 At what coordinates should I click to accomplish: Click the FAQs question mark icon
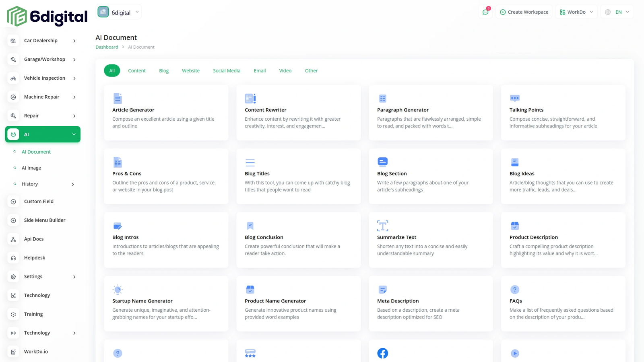[x=515, y=289]
